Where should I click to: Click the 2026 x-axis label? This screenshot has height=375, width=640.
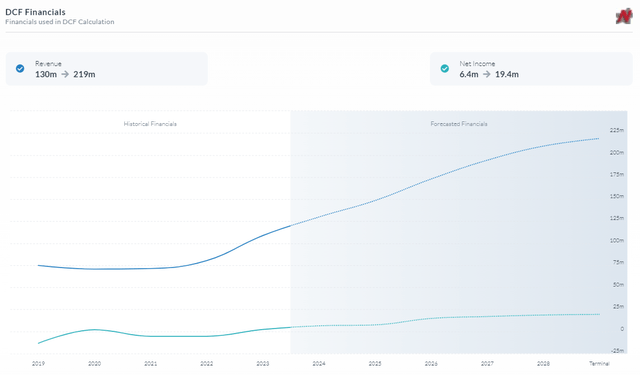(x=431, y=364)
